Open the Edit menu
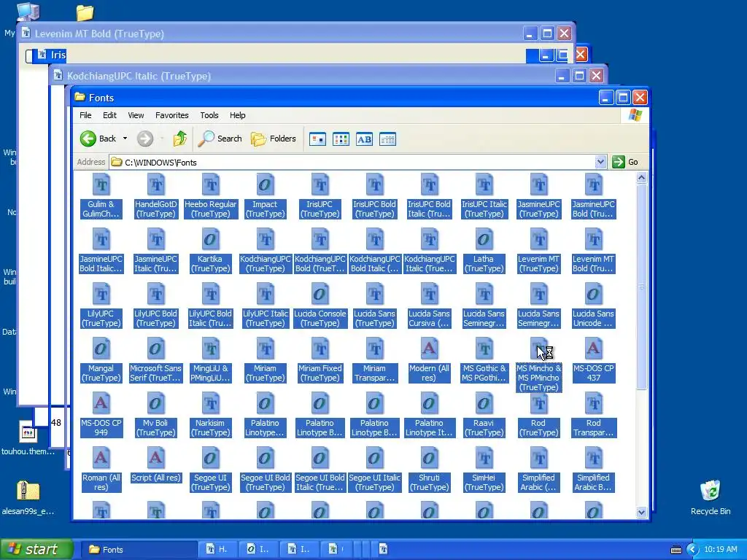 click(x=109, y=115)
